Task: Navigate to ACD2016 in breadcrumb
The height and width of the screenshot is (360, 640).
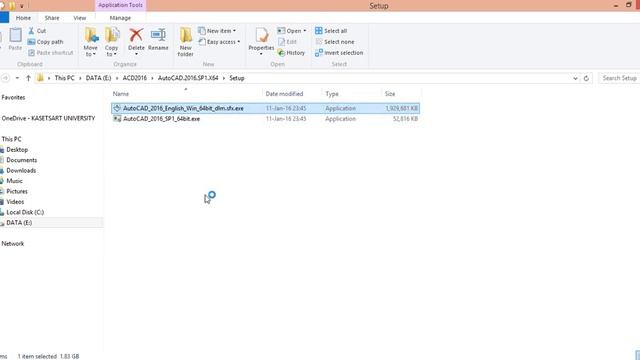Action: [135, 78]
